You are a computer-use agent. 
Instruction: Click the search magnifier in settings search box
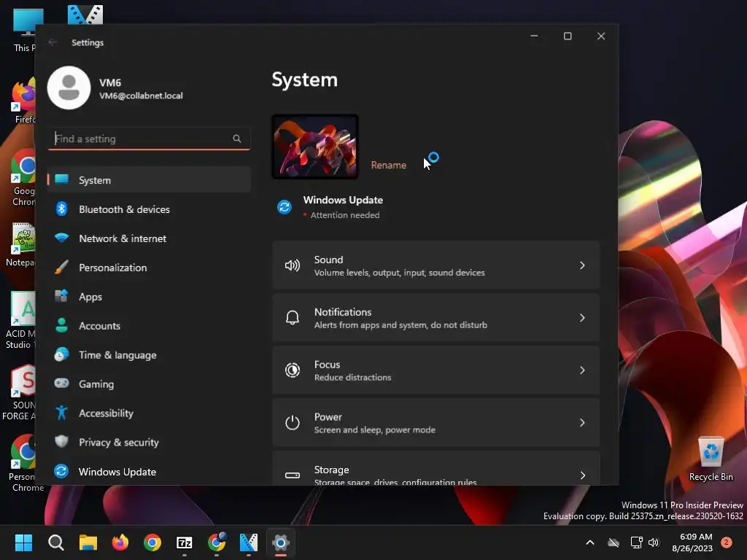click(237, 139)
